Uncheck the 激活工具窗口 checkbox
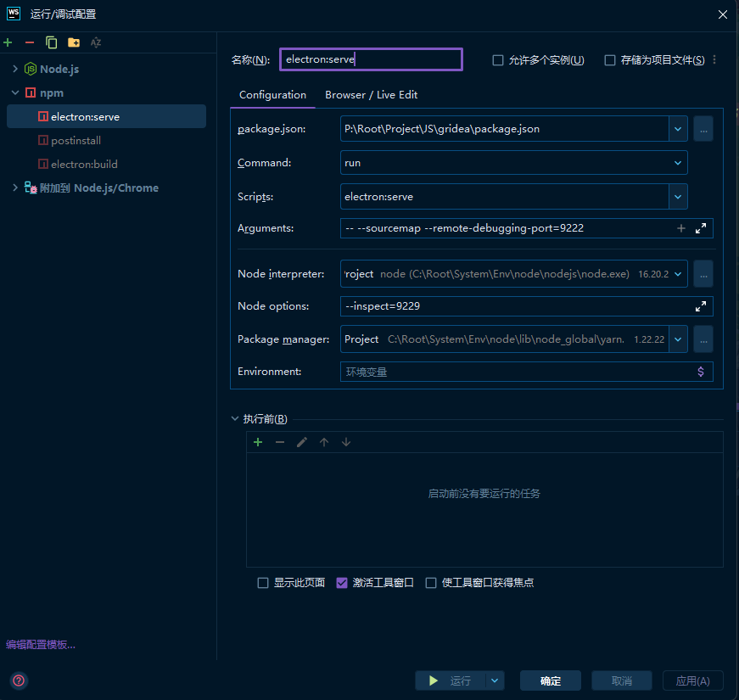Viewport: 739px width, 700px height. (x=342, y=583)
